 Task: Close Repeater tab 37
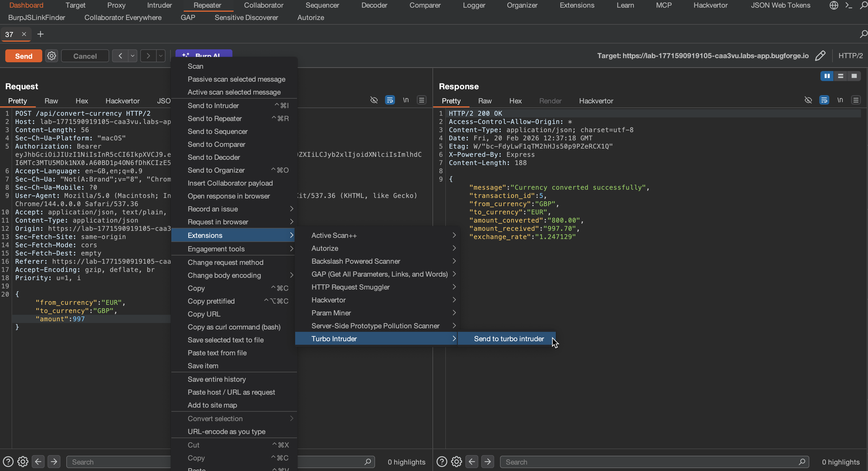click(x=24, y=34)
